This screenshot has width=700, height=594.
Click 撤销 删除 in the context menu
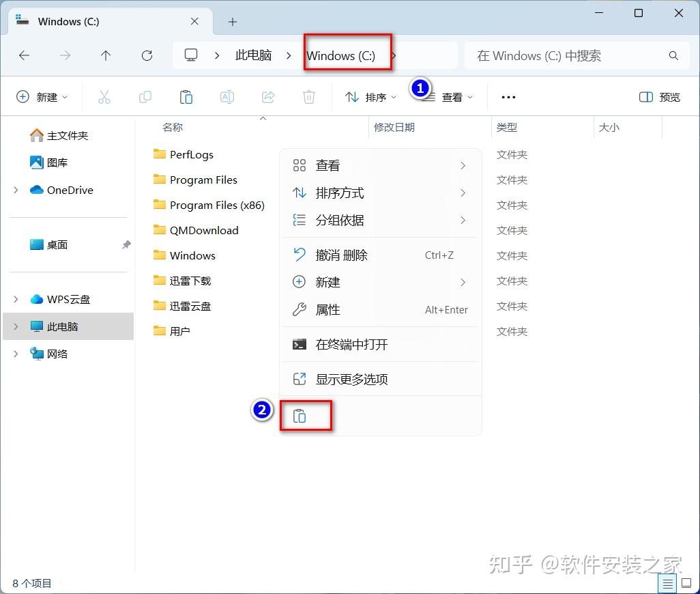coord(342,255)
